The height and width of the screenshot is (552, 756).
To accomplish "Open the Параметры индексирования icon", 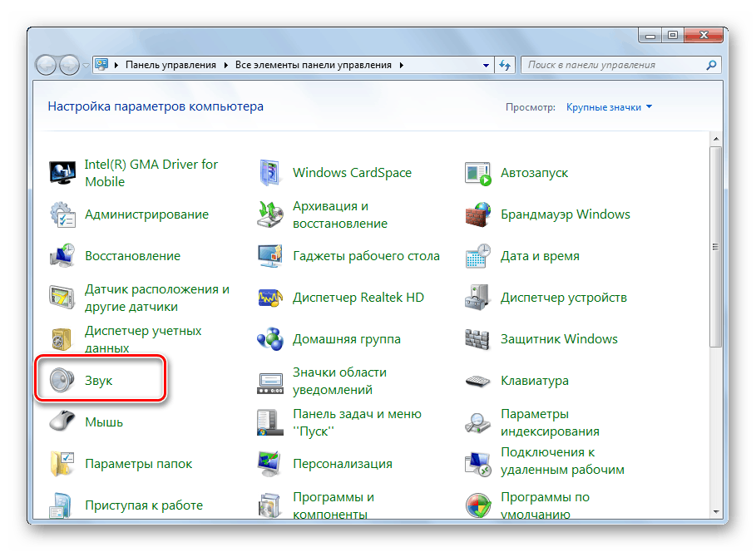I will 478,421.
